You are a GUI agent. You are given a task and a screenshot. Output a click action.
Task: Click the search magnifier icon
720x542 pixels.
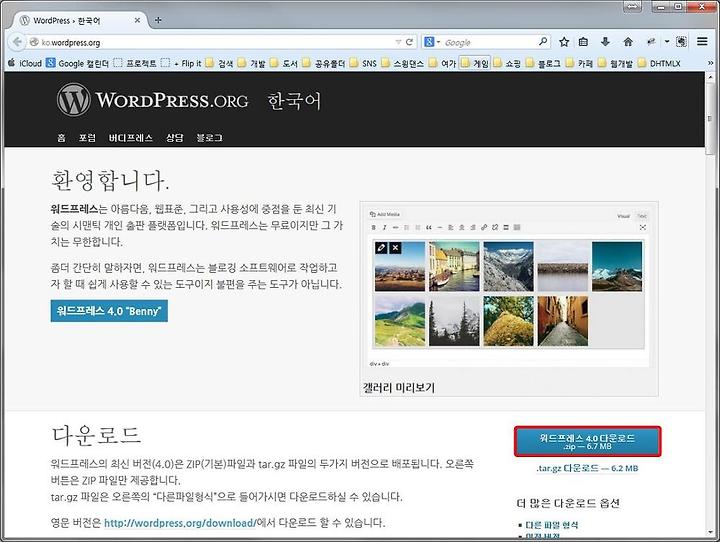coord(543,42)
